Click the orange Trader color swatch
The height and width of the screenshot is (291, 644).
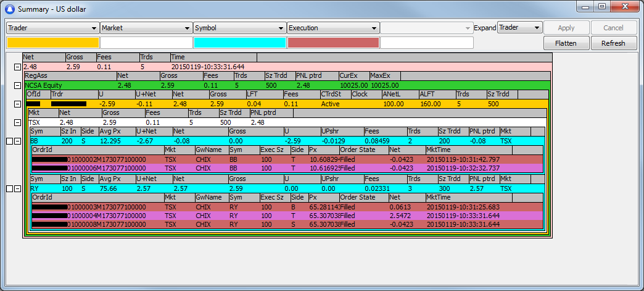point(52,43)
